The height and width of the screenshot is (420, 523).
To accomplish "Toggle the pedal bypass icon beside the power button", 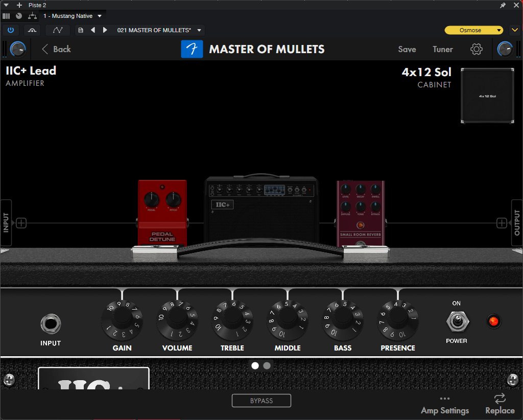I will 32,30.
